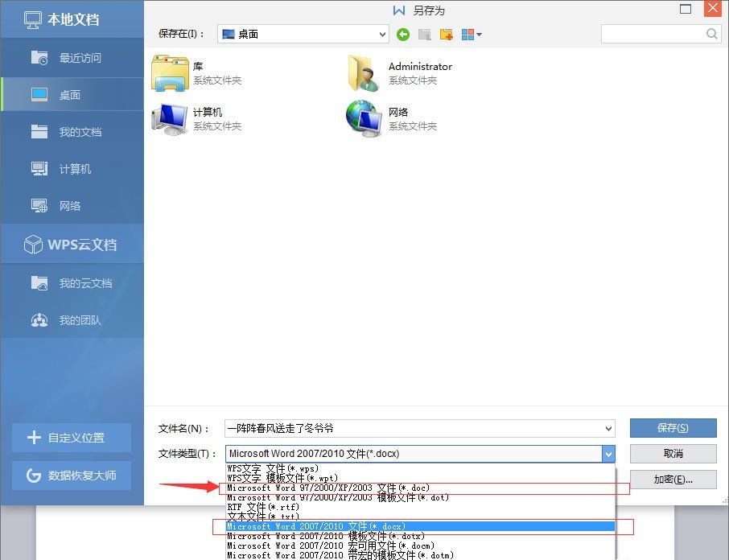
Task: Click the green back navigation arrow
Action: 402,34
